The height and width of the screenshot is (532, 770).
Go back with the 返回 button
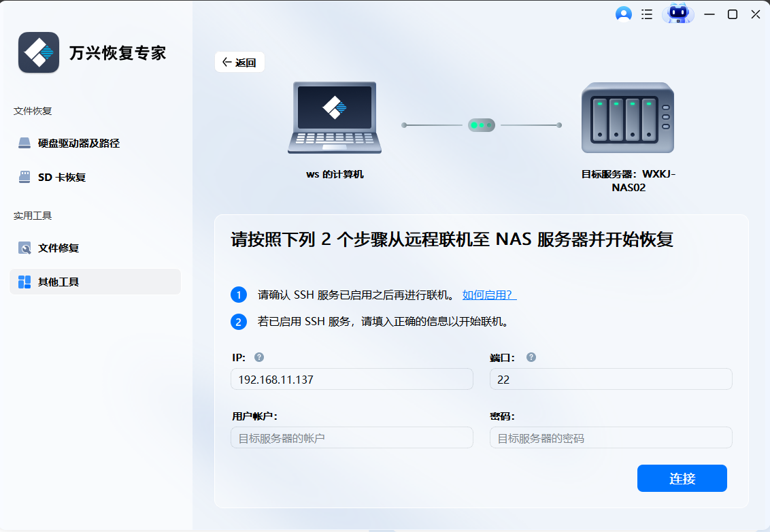[x=239, y=63]
